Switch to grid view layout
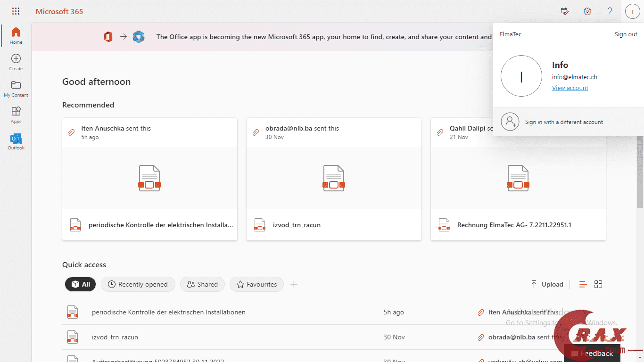The image size is (644, 362). pyautogui.click(x=598, y=284)
